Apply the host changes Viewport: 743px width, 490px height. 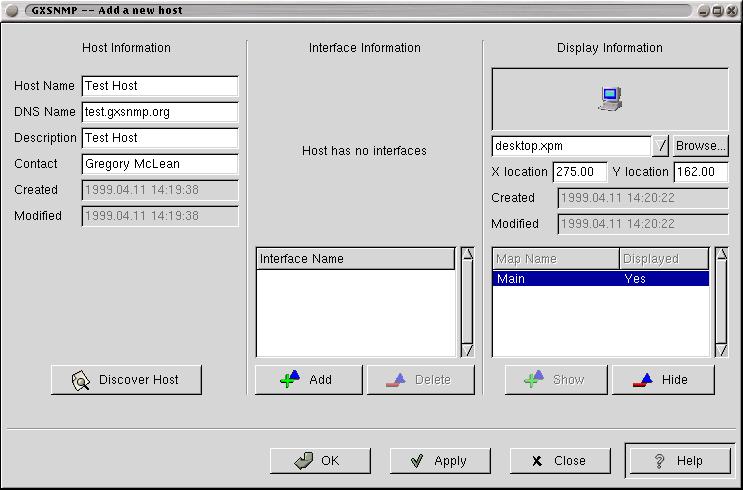(x=438, y=461)
